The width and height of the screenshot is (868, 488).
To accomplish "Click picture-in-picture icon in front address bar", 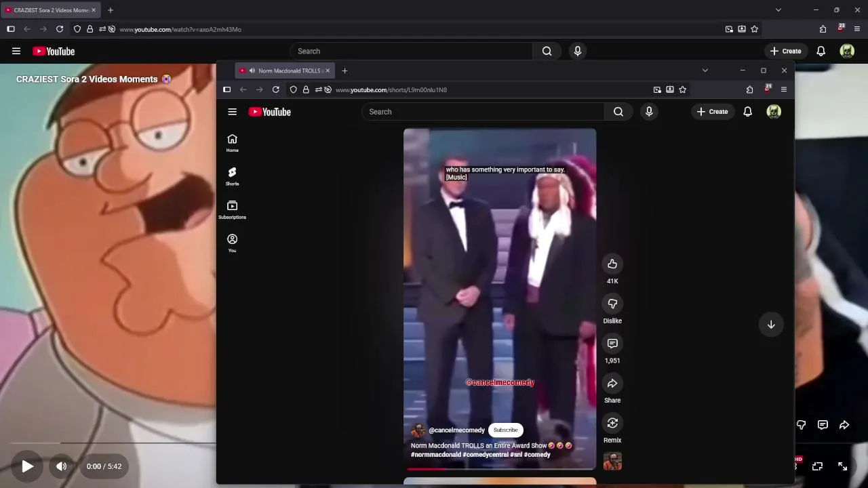I will (x=657, y=89).
